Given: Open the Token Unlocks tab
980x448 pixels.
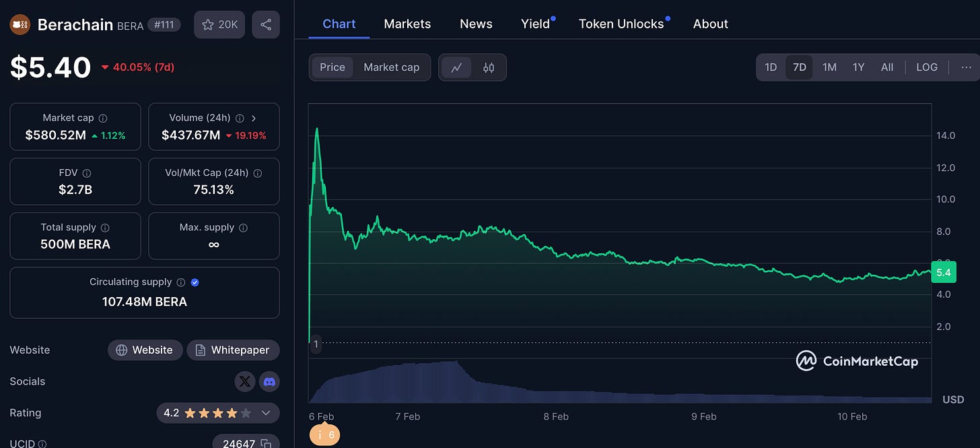Looking at the screenshot, I should [x=621, y=24].
